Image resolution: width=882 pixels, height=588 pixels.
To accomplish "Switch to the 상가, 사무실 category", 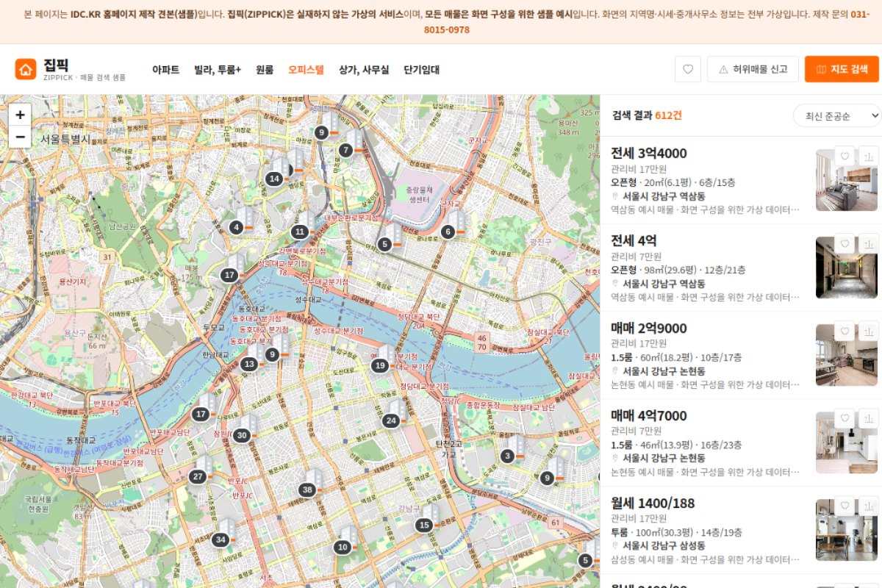I will (x=364, y=70).
